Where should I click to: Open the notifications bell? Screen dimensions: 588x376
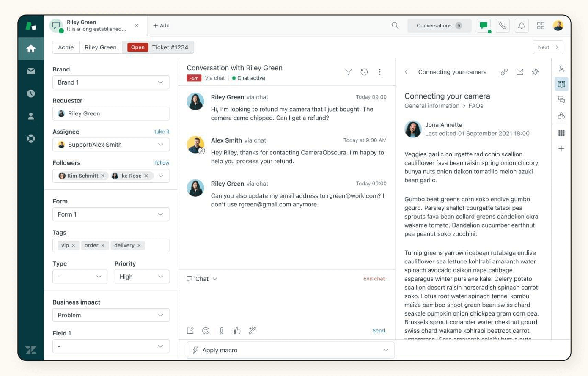point(522,26)
